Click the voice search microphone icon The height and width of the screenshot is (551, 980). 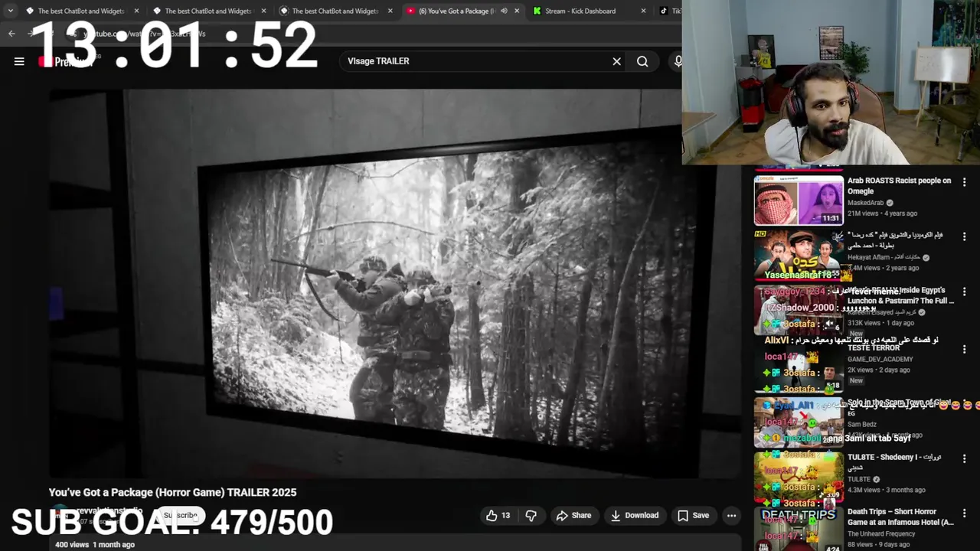677,61
